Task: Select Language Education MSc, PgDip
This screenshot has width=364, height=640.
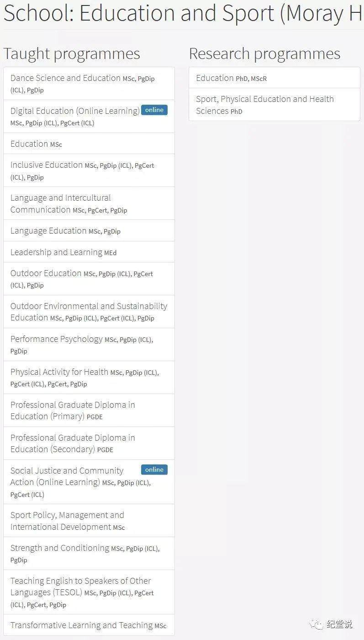Action: click(x=48, y=231)
